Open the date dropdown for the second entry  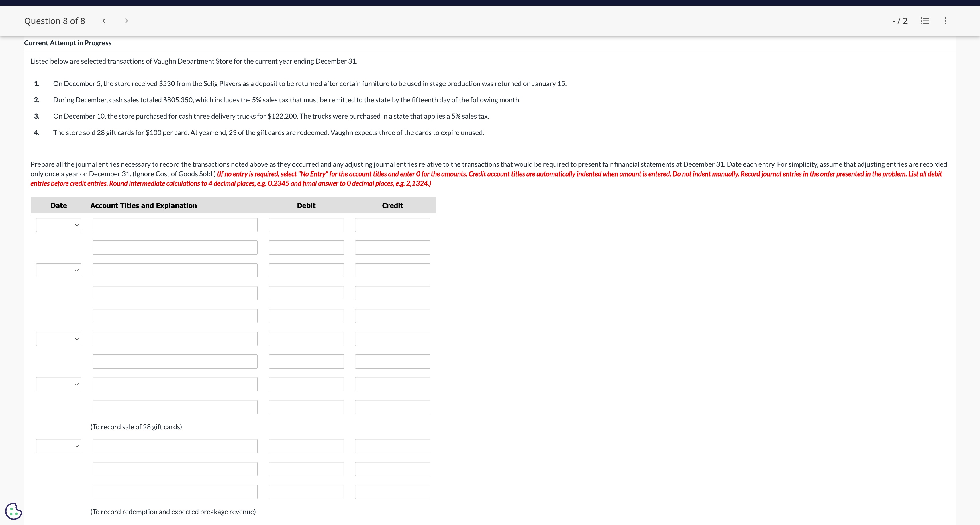tap(58, 270)
